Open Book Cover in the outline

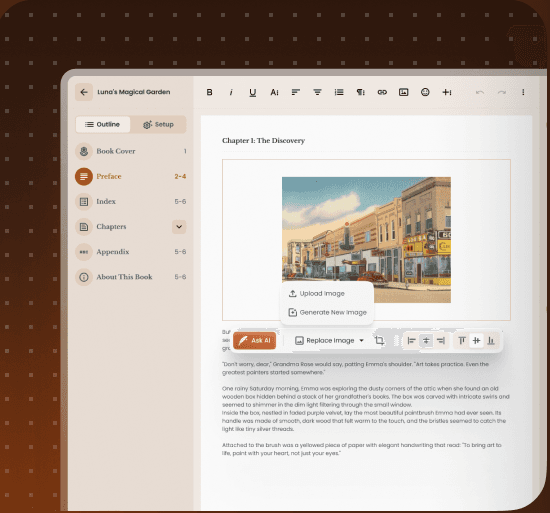[x=131, y=151]
